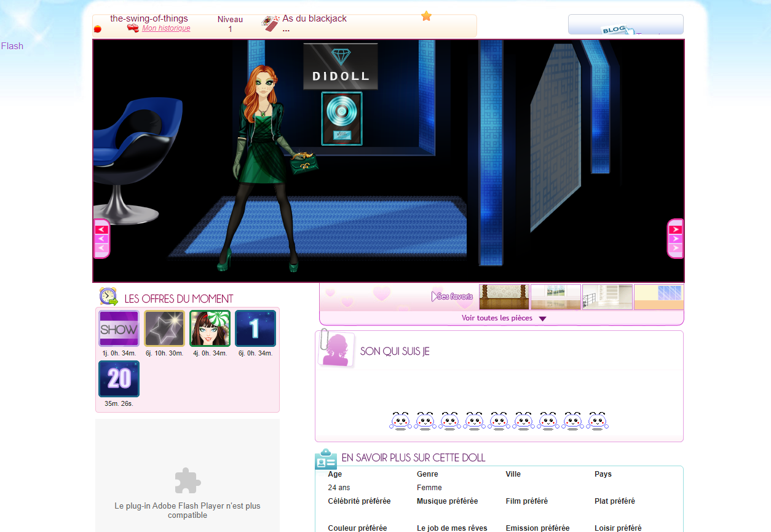The image size is (771, 532).
Task: Open the-swing-of-things profile name
Action: (x=149, y=18)
